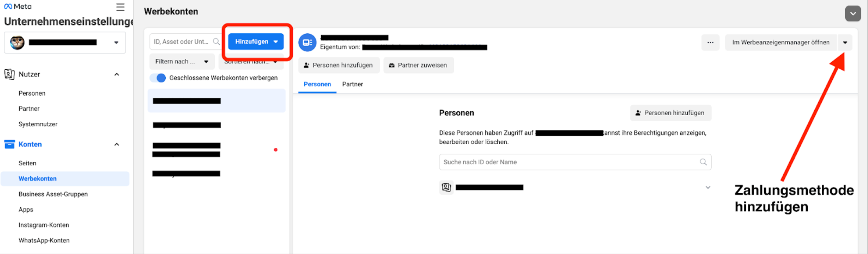
Task: Click Partner zuweisen button
Action: (418, 65)
